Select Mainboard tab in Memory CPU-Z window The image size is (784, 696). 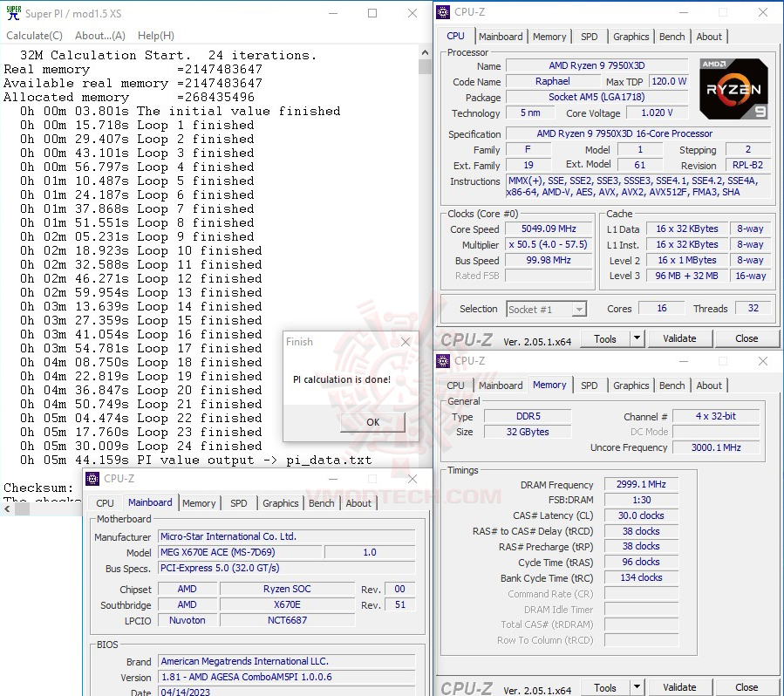tap(501, 386)
